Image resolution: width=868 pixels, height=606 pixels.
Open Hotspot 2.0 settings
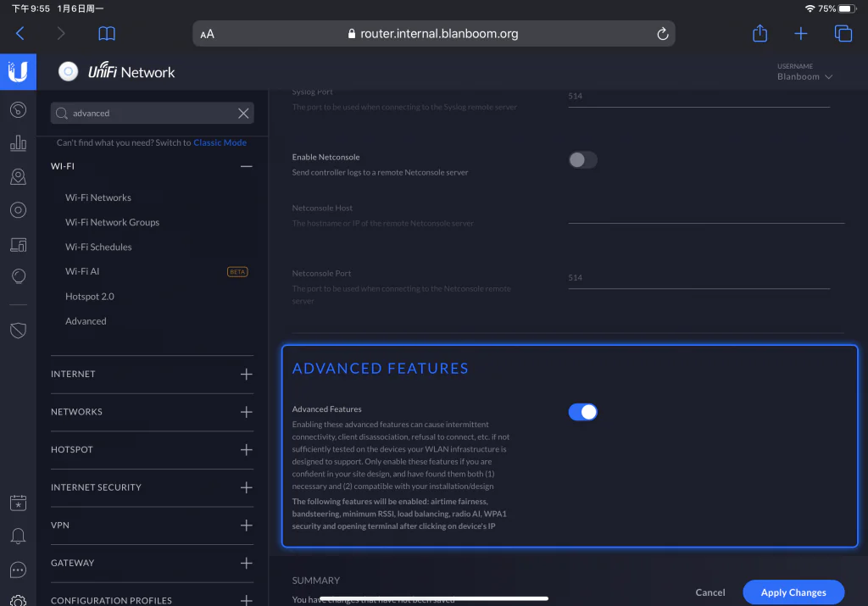[x=90, y=297]
